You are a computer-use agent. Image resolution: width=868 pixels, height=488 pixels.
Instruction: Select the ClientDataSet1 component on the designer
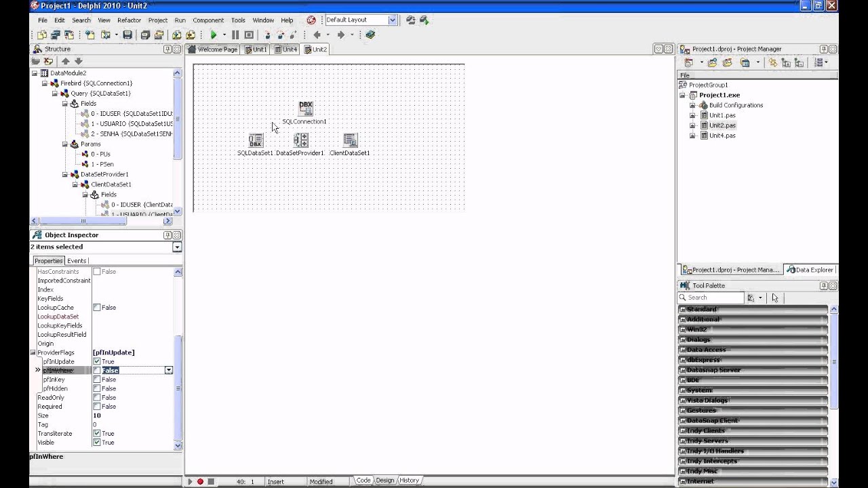click(x=349, y=140)
